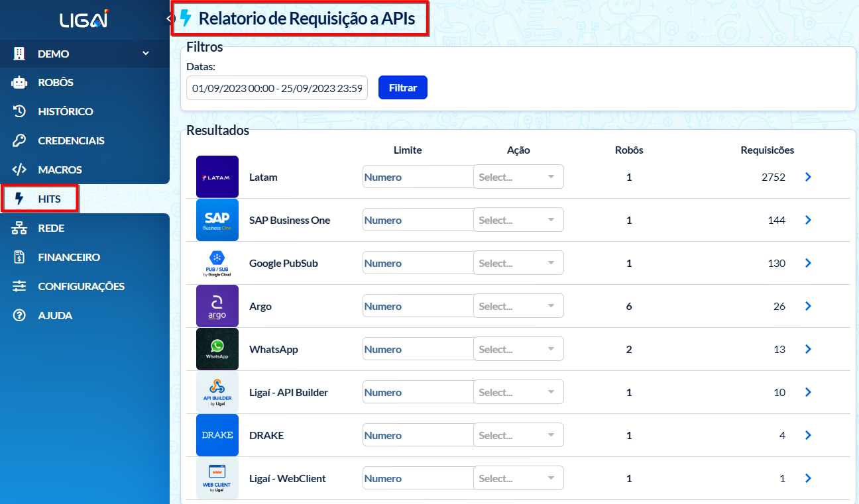Click the key icon for Credenciais
This screenshot has width=859, height=504.
click(x=19, y=140)
